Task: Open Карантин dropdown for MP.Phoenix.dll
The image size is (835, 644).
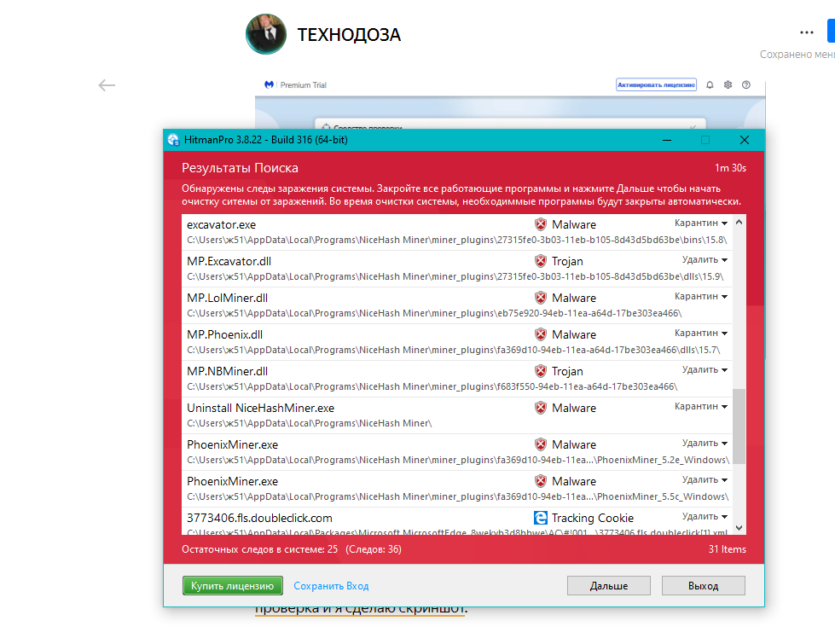Action: click(x=701, y=333)
